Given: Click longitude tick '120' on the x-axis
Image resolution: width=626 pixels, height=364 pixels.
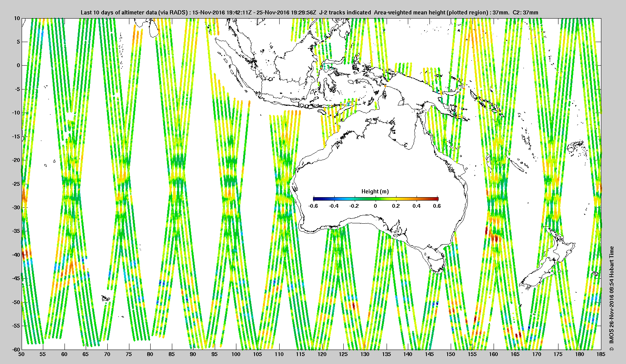Looking at the screenshot, I should click(x=322, y=355).
